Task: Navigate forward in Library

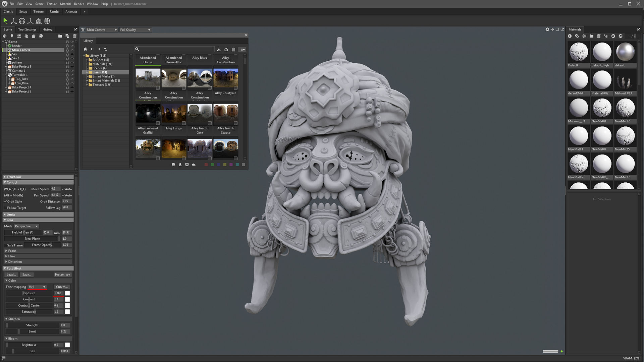Action: point(99,49)
